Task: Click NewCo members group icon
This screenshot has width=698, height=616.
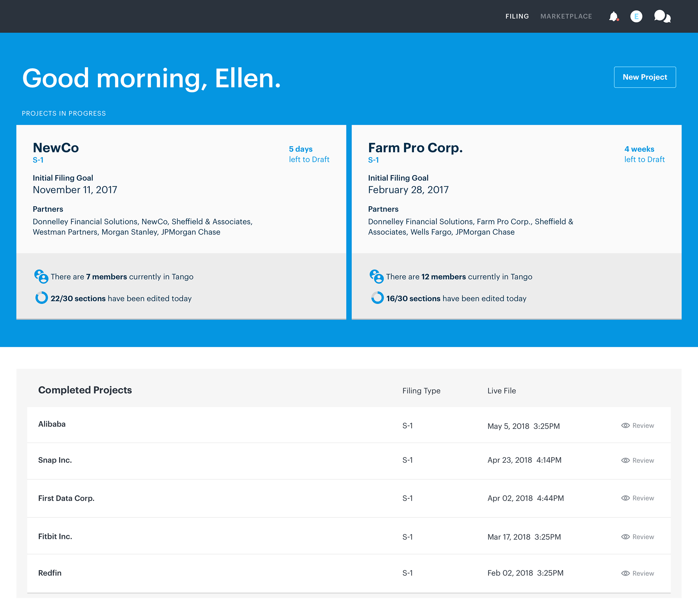Action: click(41, 276)
